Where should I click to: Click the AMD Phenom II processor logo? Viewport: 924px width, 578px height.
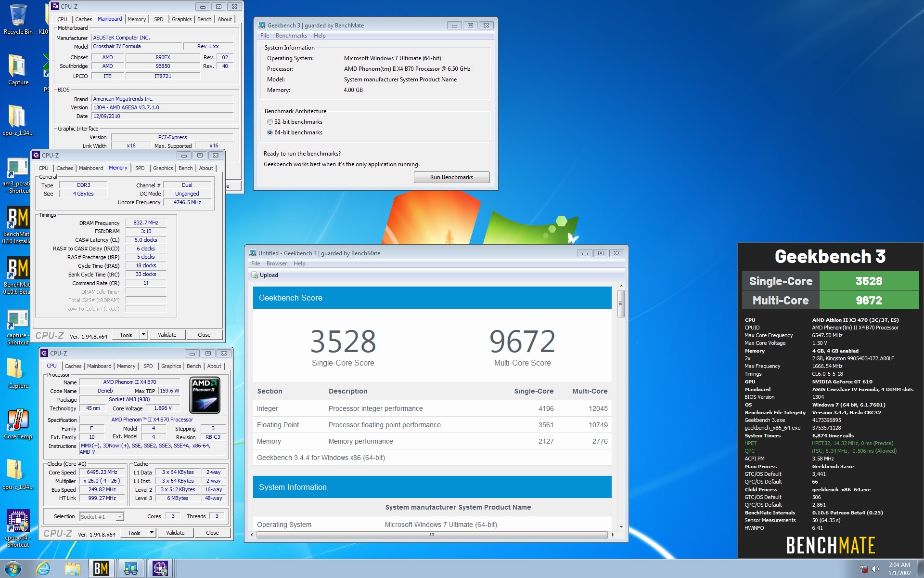pyautogui.click(x=205, y=395)
